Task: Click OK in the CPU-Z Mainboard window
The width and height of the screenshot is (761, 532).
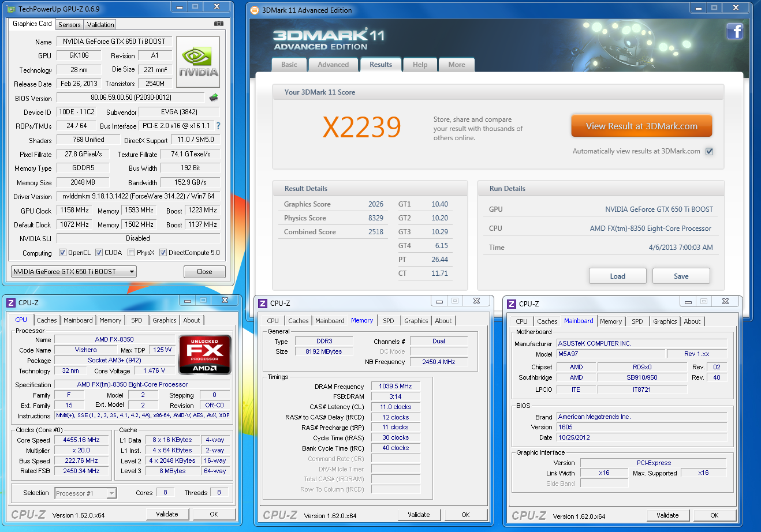Action: click(x=714, y=515)
